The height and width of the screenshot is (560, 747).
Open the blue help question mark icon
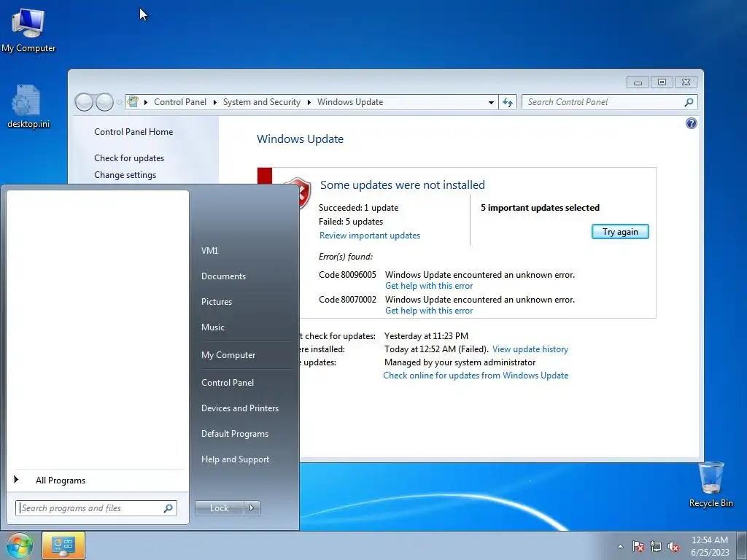tap(692, 123)
